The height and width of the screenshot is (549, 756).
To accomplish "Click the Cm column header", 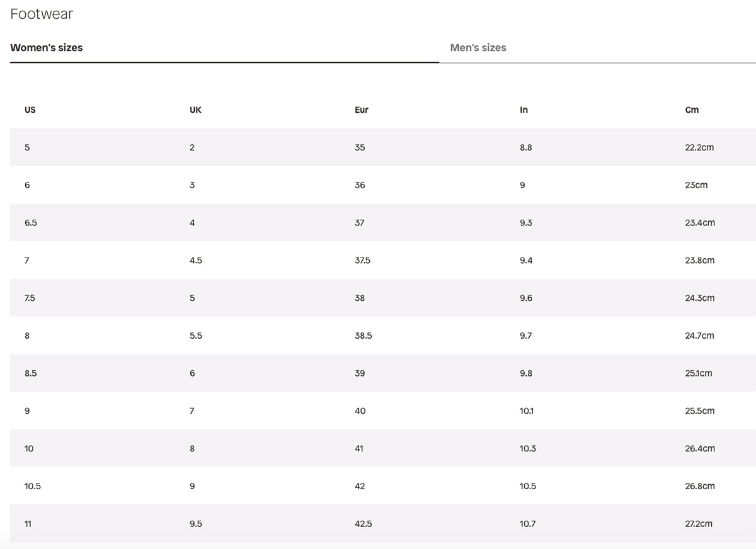I will click(x=692, y=110).
